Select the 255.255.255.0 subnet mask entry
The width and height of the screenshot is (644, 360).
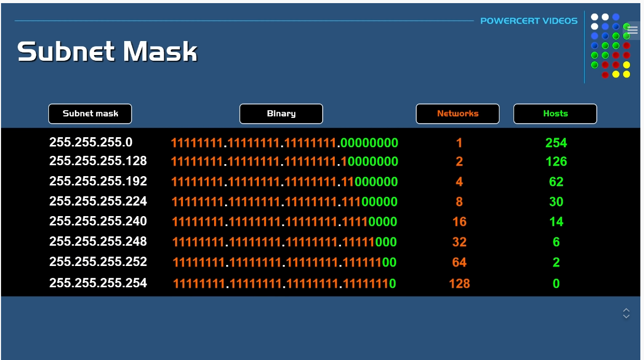pos(91,142)
